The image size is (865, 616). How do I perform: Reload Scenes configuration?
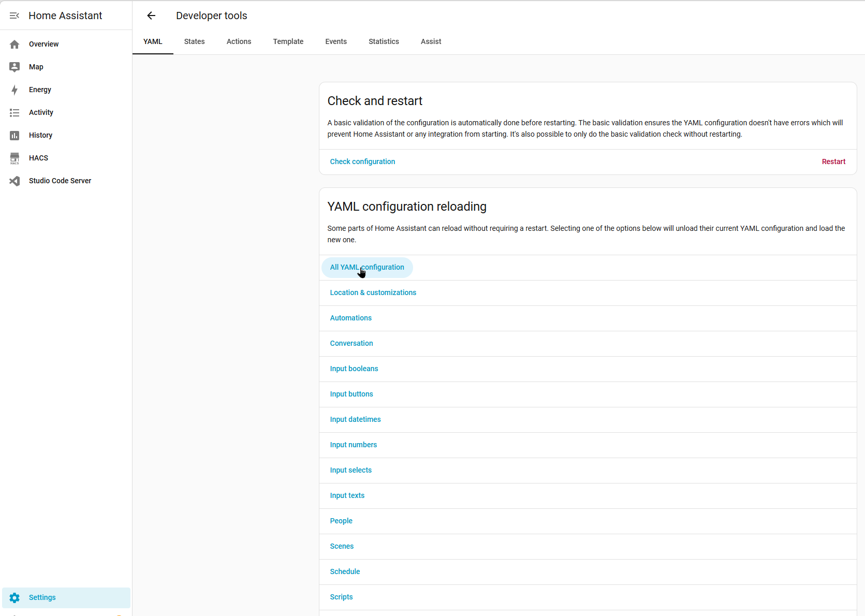(342, 546)
